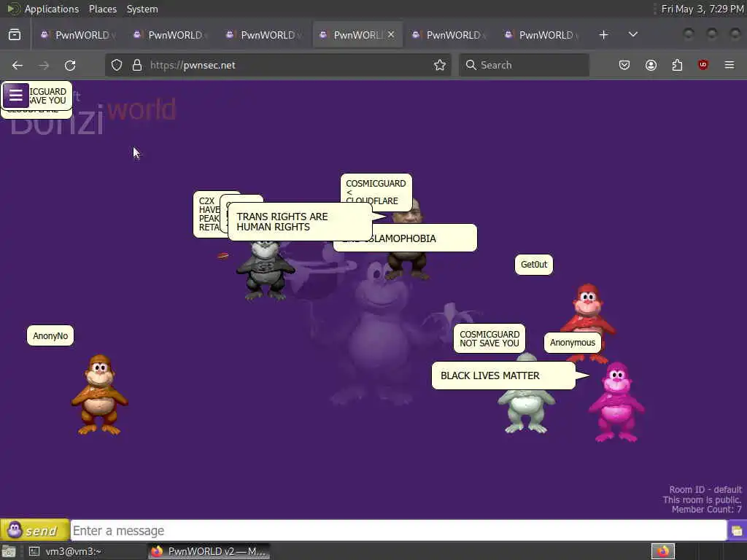This screenshot has width=747, height=560.
Task: Show site security padlock info
Action: 137,65
